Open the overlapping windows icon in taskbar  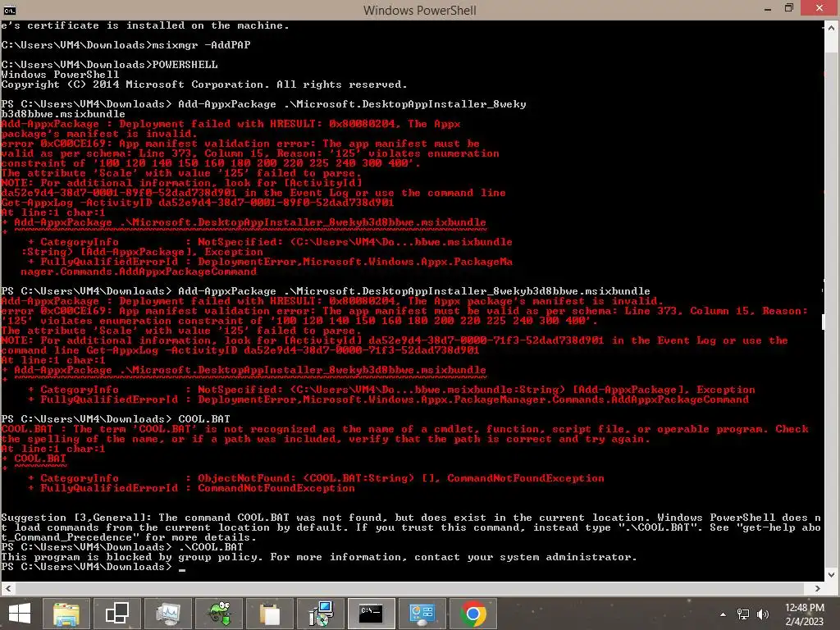116,614
